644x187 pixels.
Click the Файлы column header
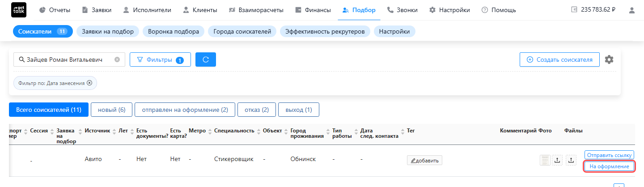point(573,131)
